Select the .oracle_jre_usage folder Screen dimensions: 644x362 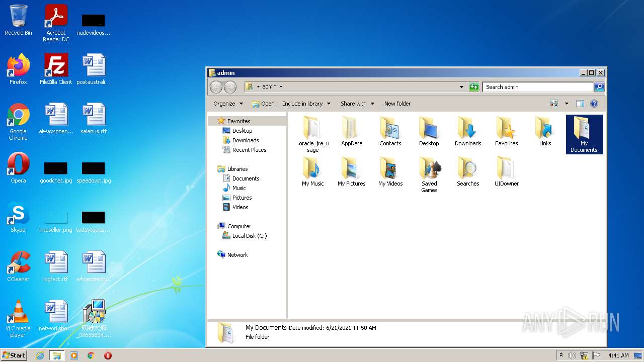pos(312,134)
